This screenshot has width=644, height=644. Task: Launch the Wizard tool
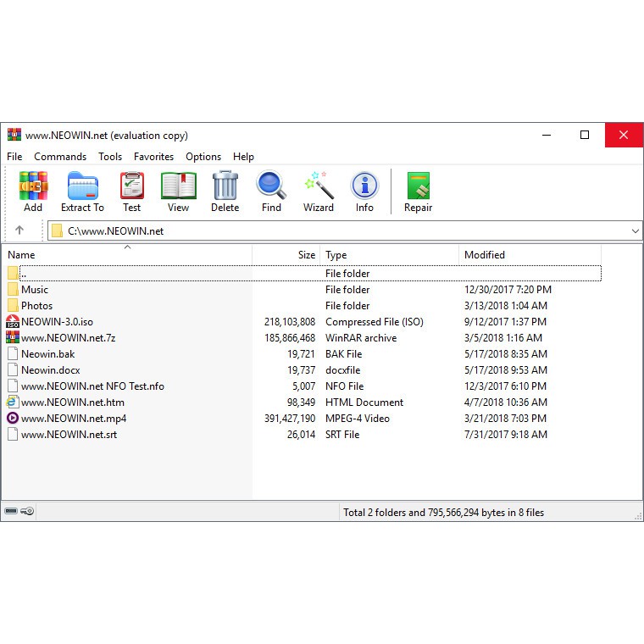[x=319, y=191]
